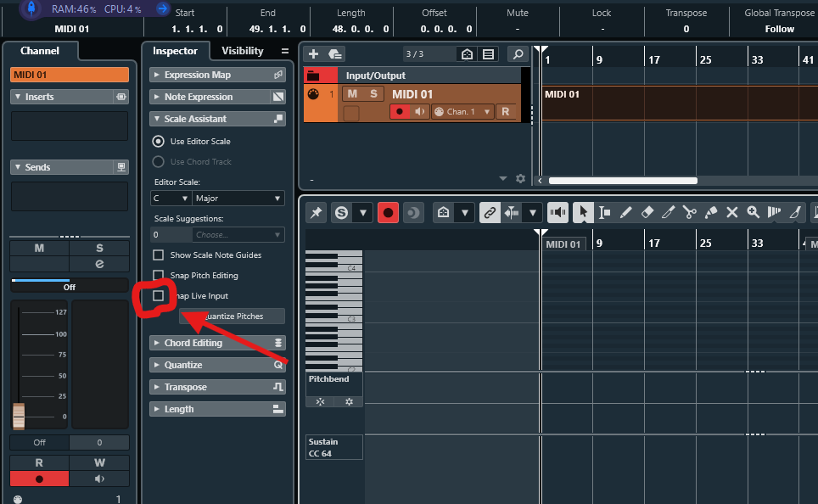The image size is (818, 504).
Task: Enable Snap Pitch Editing checkbox
Action: click(x=158, y=275)
